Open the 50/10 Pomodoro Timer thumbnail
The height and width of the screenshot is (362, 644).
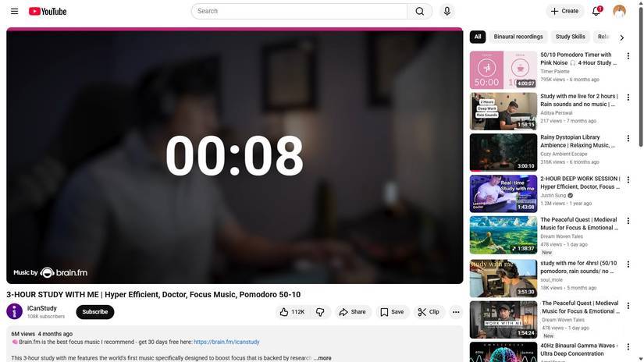pos(503,69)
